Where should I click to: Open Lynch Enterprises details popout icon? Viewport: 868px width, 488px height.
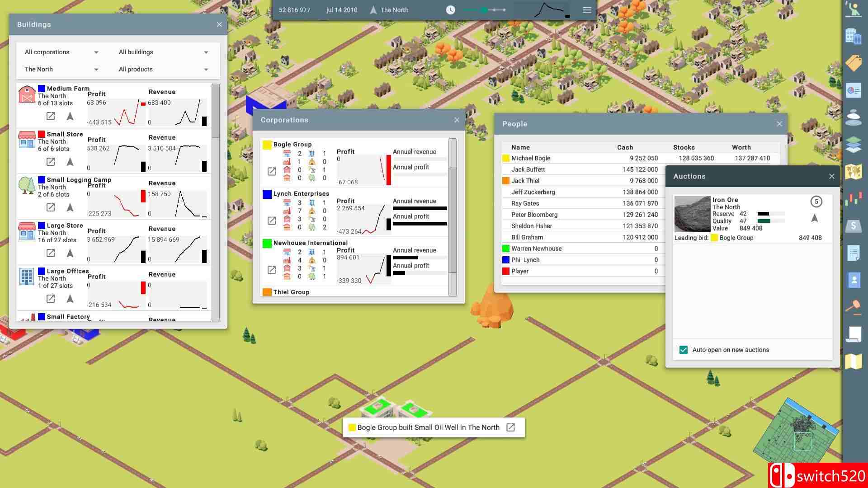[272, 221]
